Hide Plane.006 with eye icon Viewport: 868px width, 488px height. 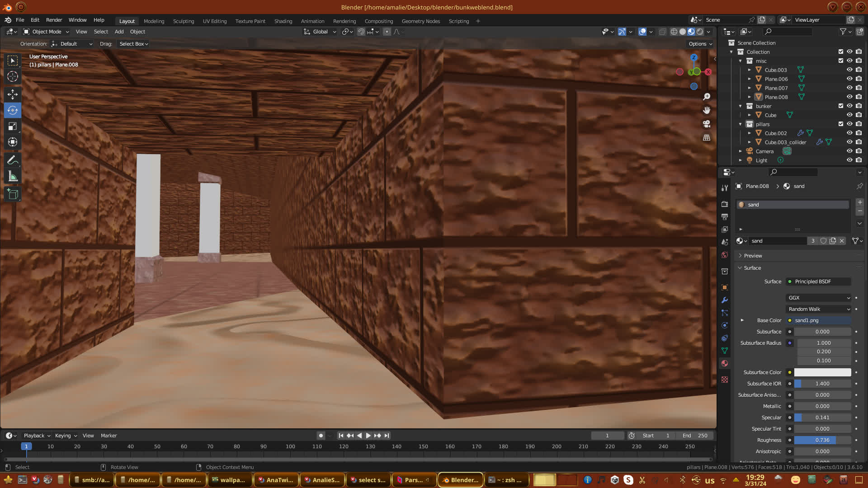(849, 79)
